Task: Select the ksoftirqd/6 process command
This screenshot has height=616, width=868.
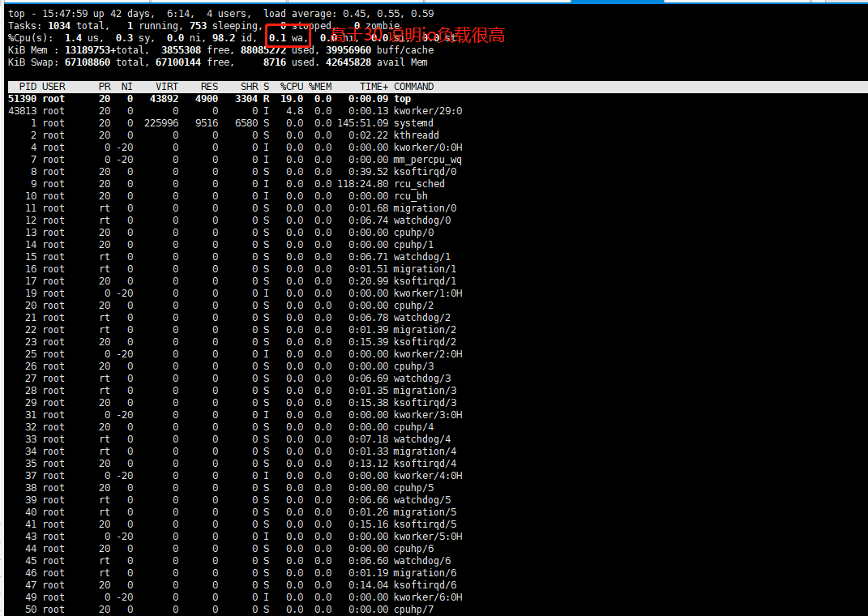Action: [x=425, y=586]
